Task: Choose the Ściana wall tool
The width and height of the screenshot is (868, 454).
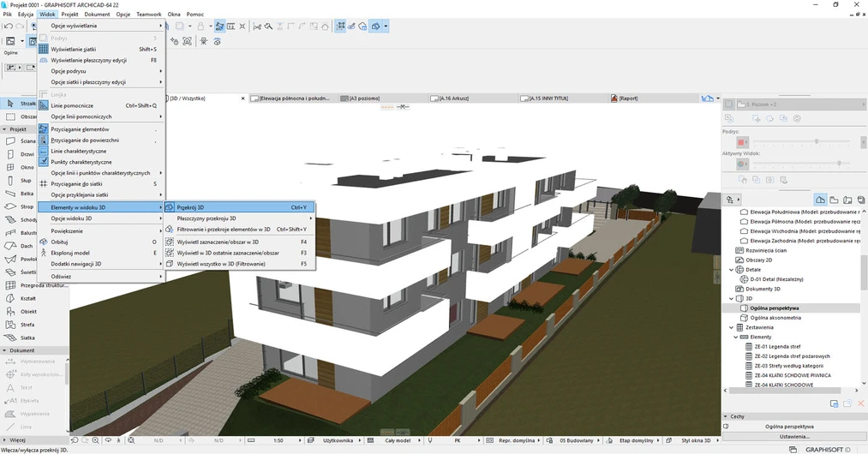Action: [x=19, y=141]
